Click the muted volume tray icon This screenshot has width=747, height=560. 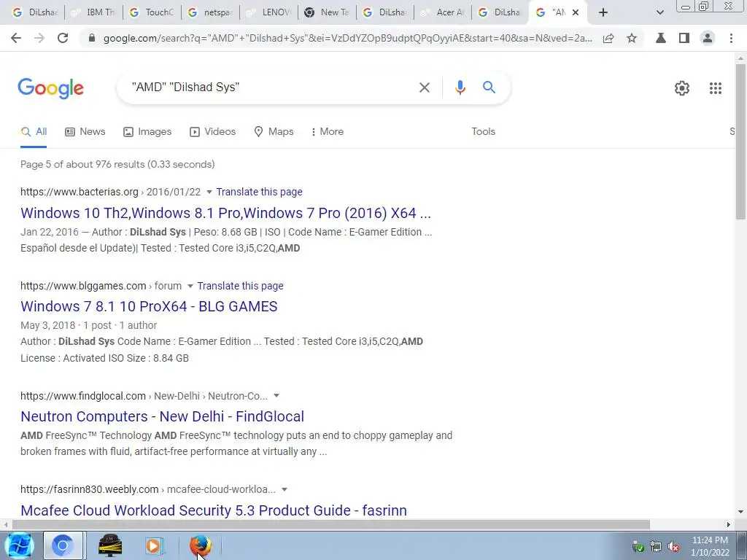point(673,547)
